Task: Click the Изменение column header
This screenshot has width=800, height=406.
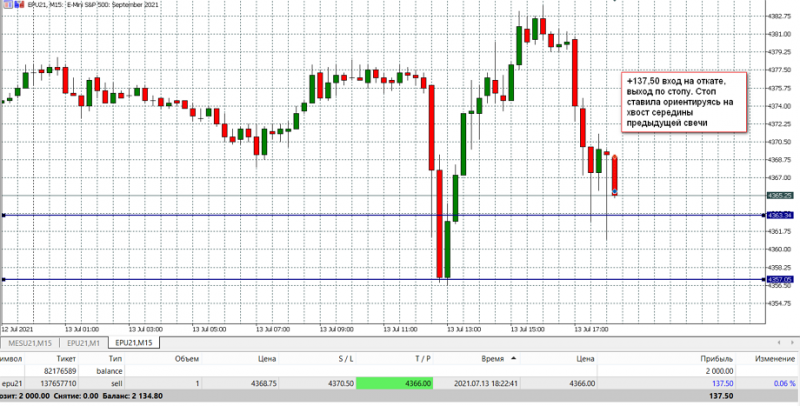Action: click(x=775, y=359)
